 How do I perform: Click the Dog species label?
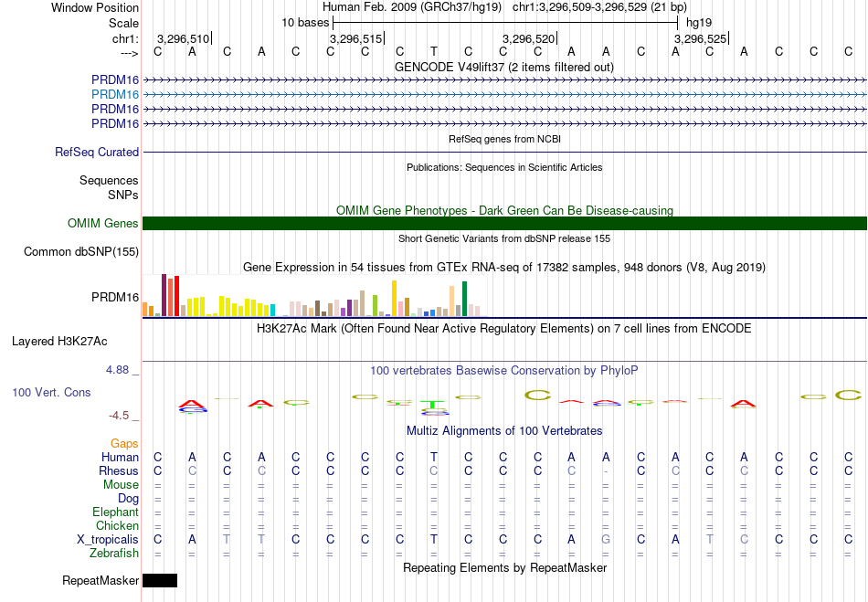click(128, 499)
